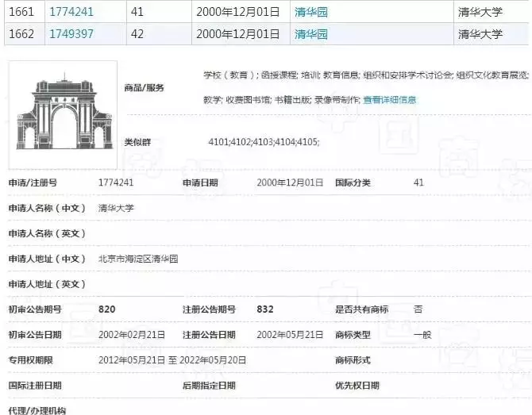Click similar group codes 4101;4102;4103;4104;4105
Image resolution: width=532 pixels, height=415 pixels.
tap(264, 142)
